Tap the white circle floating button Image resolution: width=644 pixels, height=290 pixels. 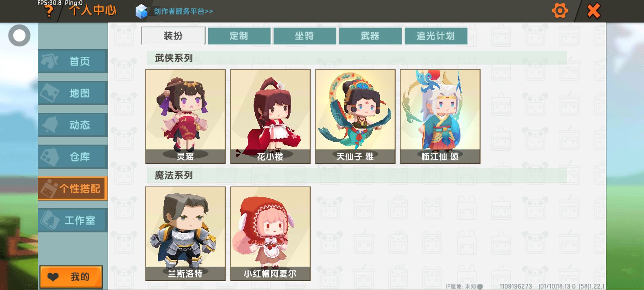19,35
